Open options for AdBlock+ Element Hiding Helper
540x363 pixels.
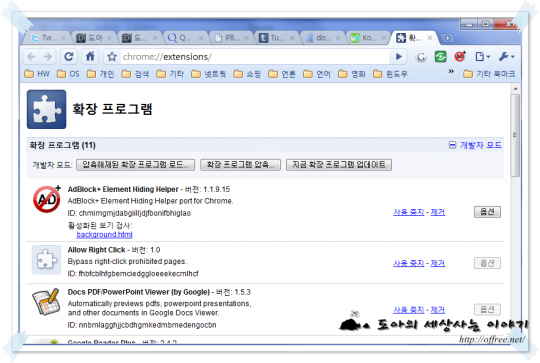click(x=487, y=212)
